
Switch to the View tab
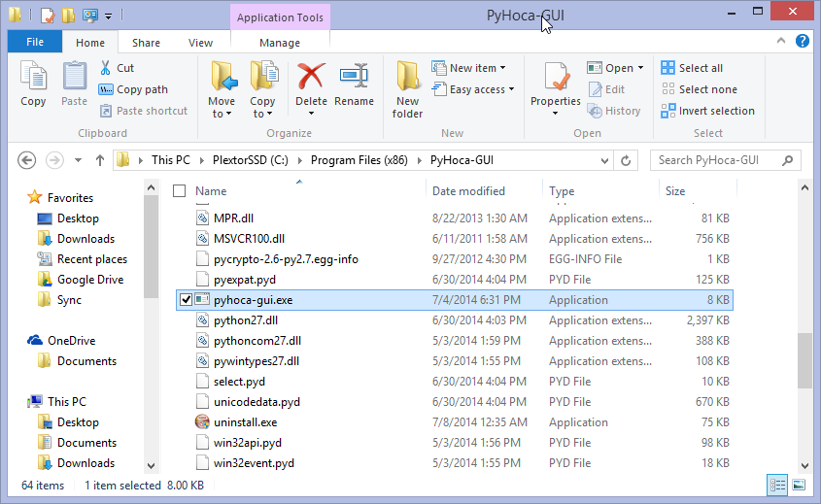tap(200, 43)
